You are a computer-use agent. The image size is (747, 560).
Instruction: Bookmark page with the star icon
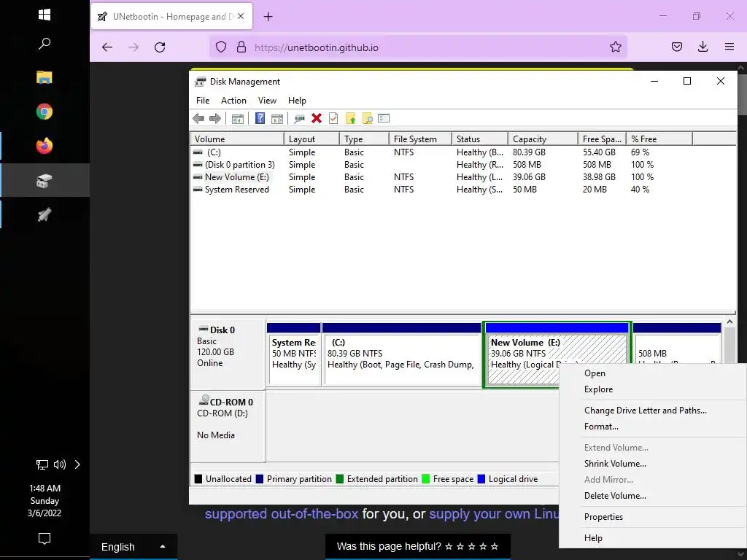coord(616,47)
